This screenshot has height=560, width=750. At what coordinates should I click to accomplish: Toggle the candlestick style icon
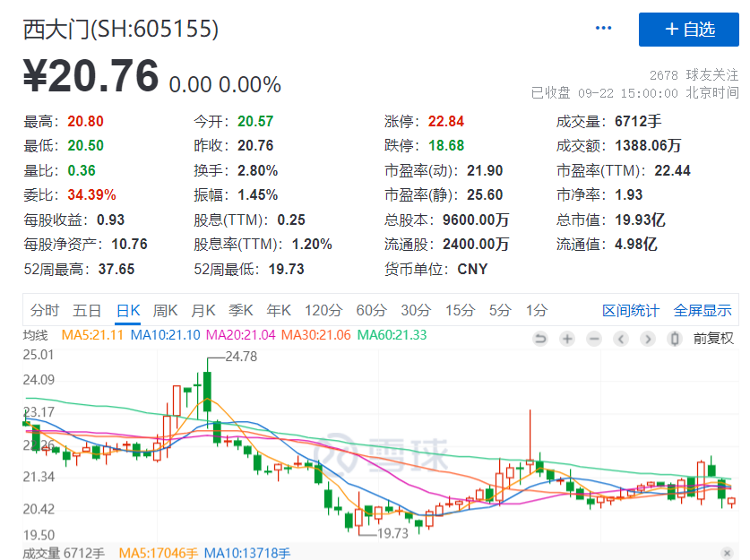pos(675,339)
